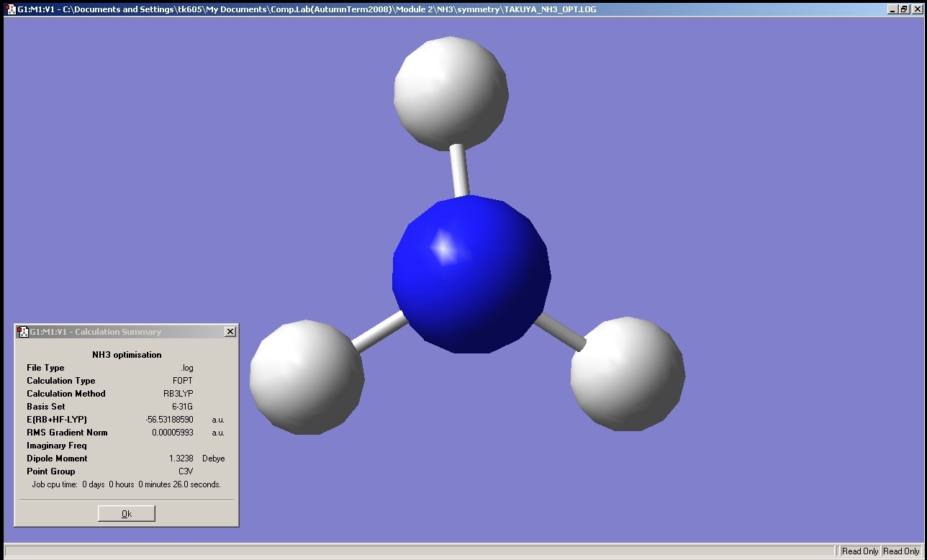Click the bond to the top hydrogen
This screenshot has height=560, width=927.
click(x=459, y=171)
